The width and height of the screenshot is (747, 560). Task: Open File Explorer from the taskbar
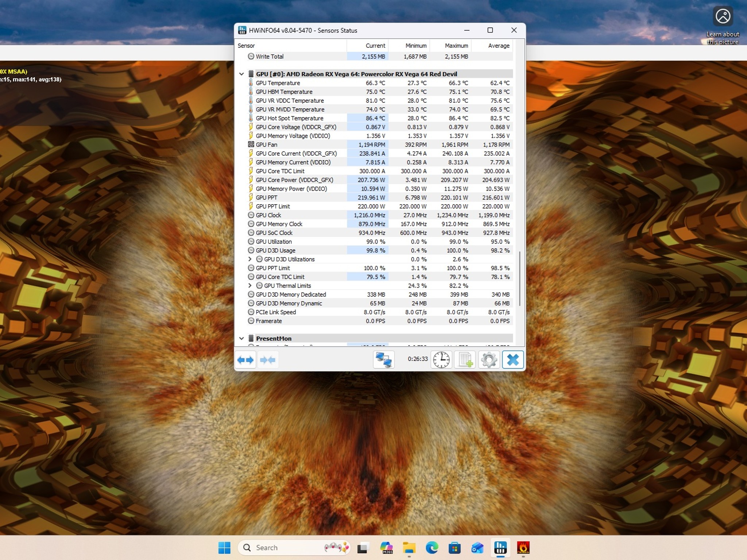409,547
